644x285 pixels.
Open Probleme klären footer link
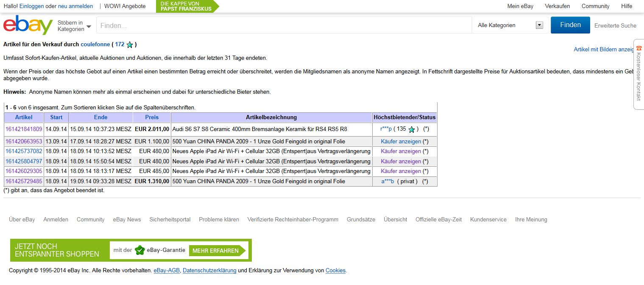click(x=219, y=219)
